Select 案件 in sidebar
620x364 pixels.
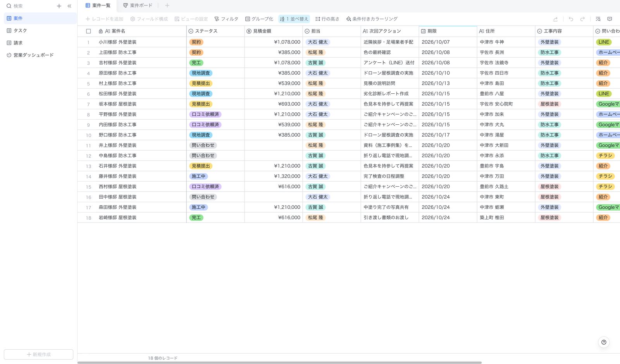40,18
